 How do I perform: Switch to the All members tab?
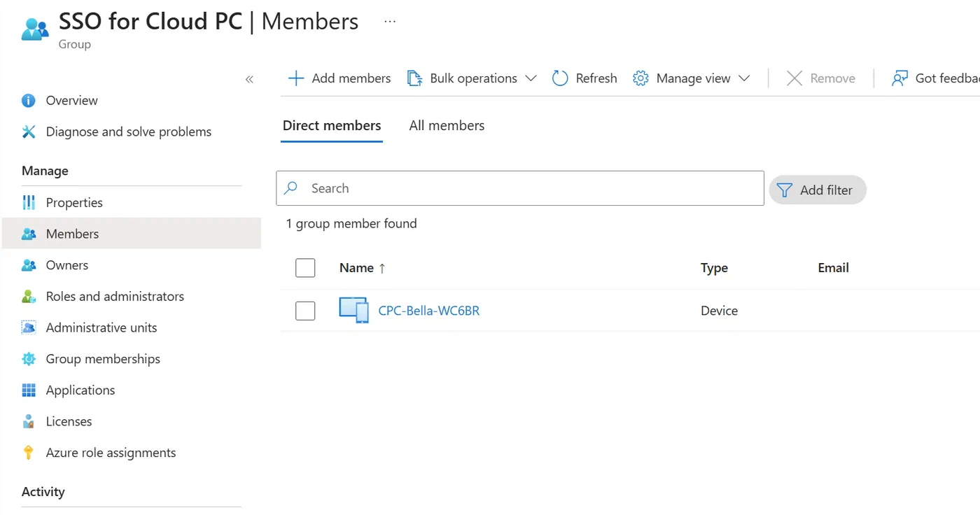[447, 126]
